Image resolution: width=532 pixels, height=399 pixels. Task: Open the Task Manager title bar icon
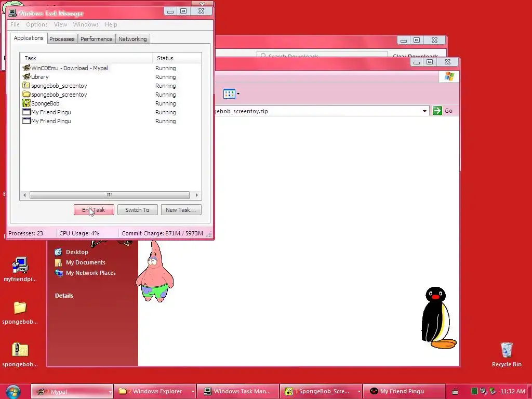click(x=12, y=13)
